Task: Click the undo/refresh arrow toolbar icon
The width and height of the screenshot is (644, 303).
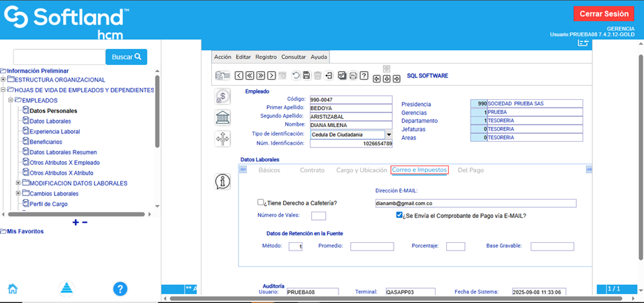Action: [x=296, y=75]
